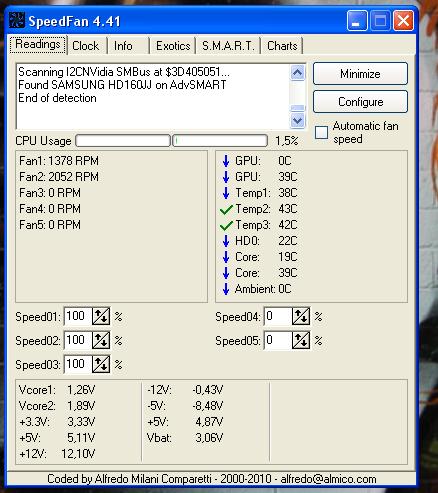Image resolution: width=438 pixels, height=493 pixels.
Task: Switch to the Readings tab
Action: (38, 44)
